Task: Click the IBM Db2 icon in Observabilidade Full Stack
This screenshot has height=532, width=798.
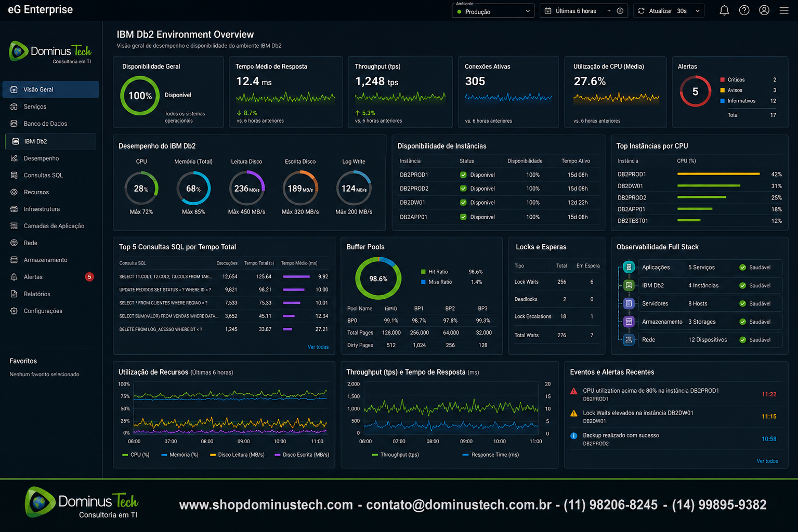Action: point(629,285)
